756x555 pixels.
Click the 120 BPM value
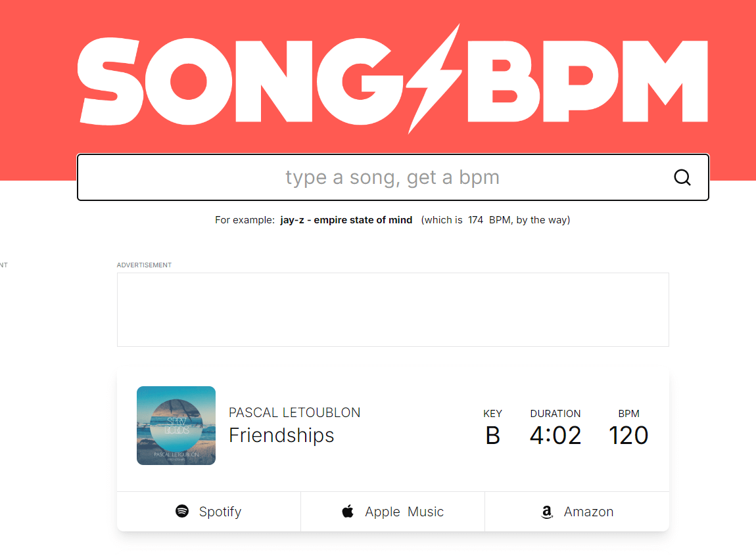[628, 435]
